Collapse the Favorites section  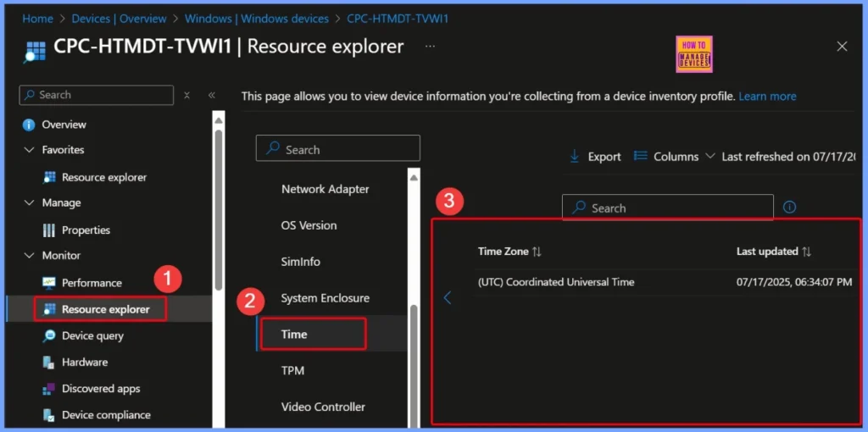(x=30, y=150)
